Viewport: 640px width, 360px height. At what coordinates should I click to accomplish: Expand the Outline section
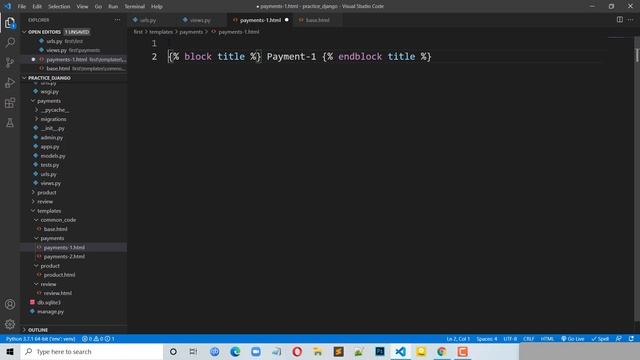click(x=38, y=330)
